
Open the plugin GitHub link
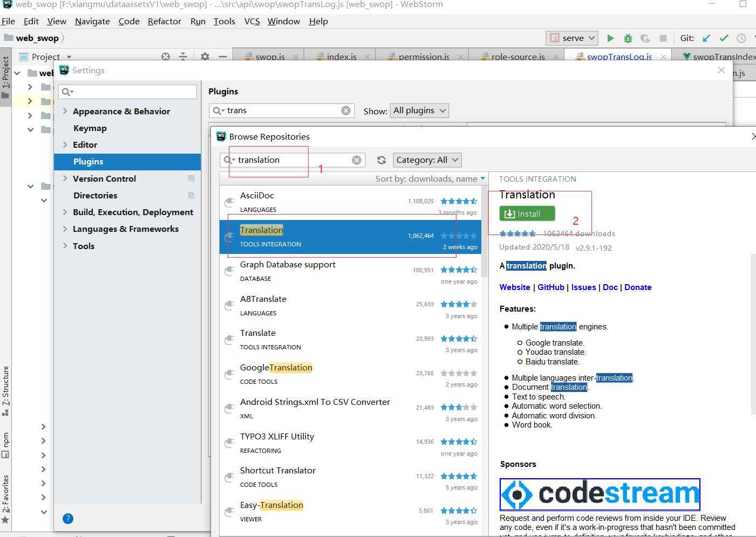[551, 287]
